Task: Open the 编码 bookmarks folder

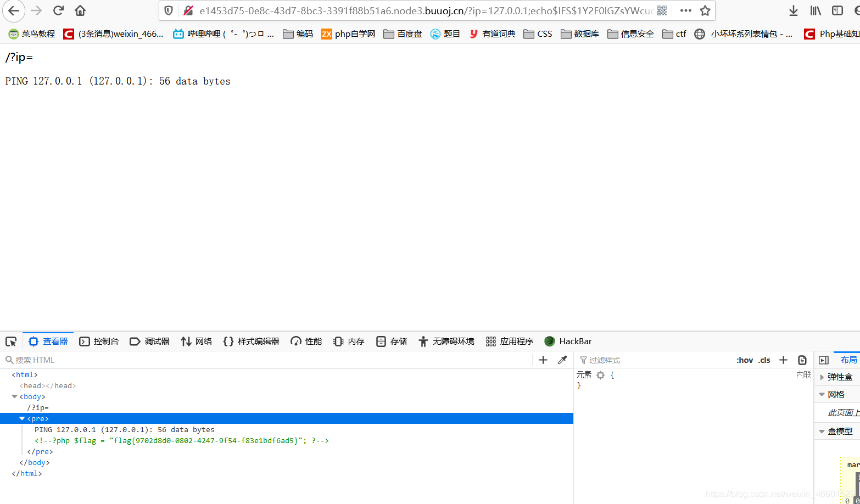Action: click(x=298, y=34)
